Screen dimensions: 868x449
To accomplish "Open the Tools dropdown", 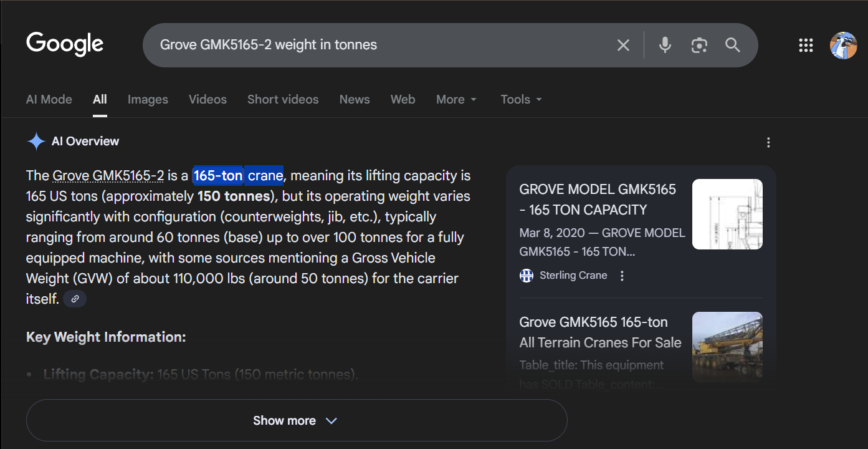I will [x=521, y=99].
